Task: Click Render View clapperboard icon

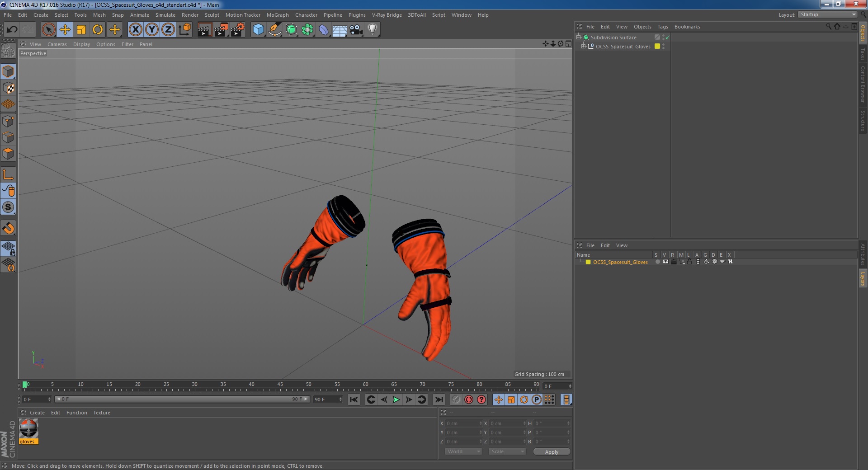Action: click(x=204, y=30)
